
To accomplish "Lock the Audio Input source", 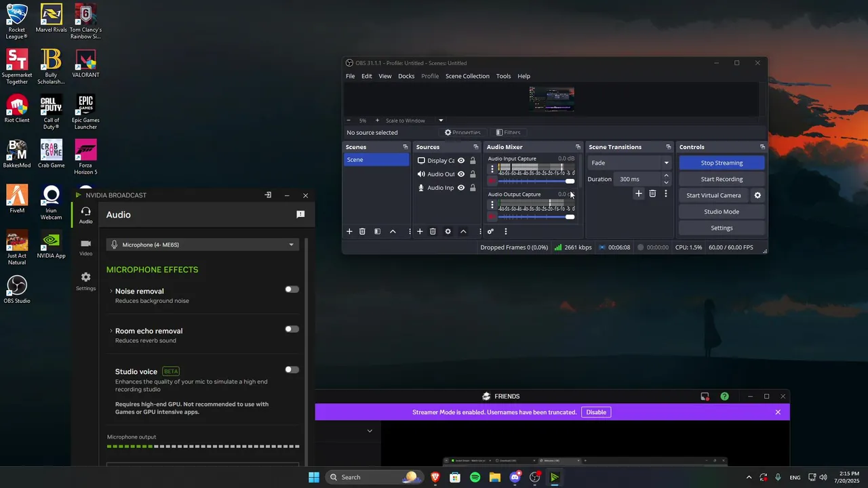I will pos(473,188).
